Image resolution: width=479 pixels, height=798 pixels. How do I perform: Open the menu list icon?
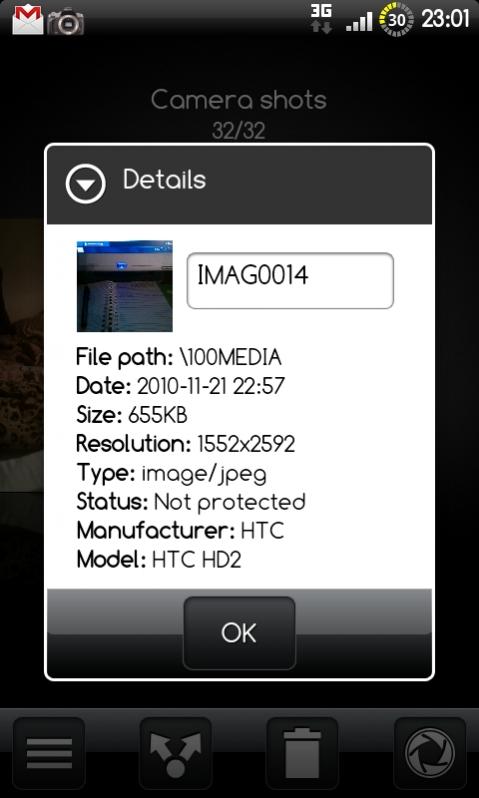pyautogui.click(x=49, y=753)
